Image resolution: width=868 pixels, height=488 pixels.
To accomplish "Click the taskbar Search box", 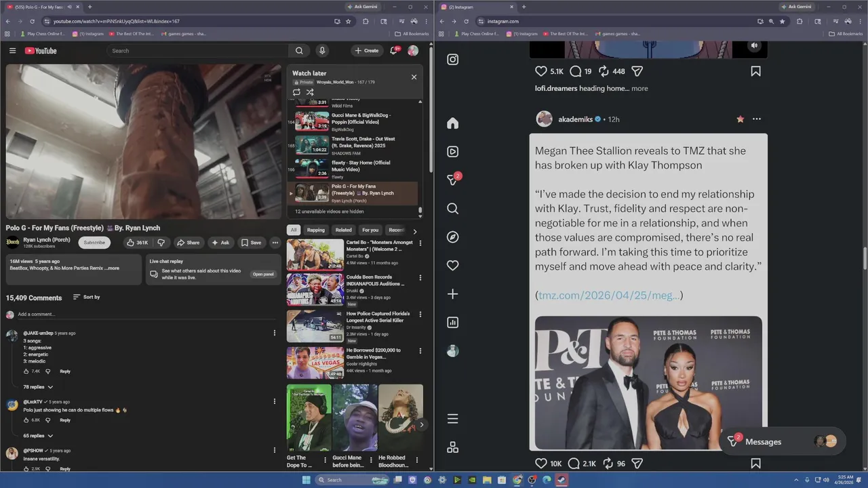I will tap(353, 480).
